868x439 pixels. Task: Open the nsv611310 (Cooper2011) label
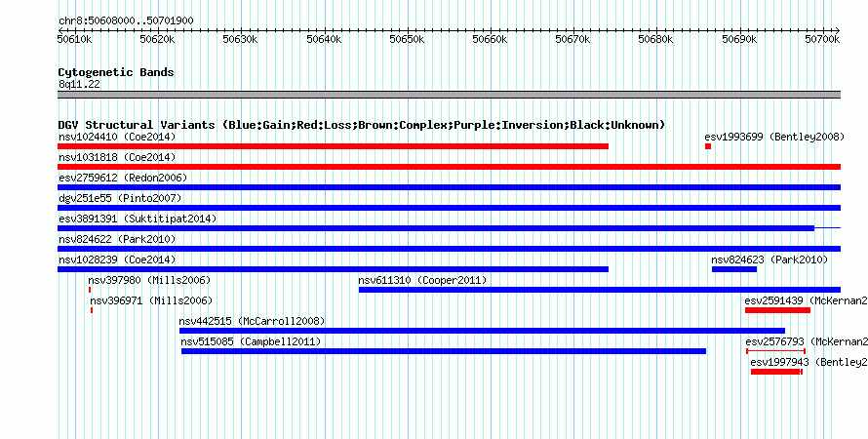422,280
